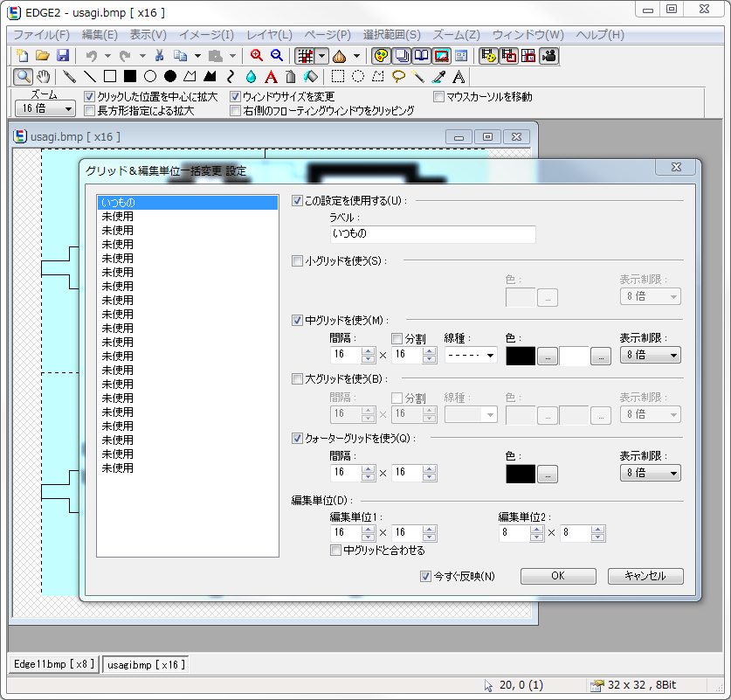Open the ズーム 16倍 dropdown
Screen dimensions: 731x700
click(x=45, y=109)
